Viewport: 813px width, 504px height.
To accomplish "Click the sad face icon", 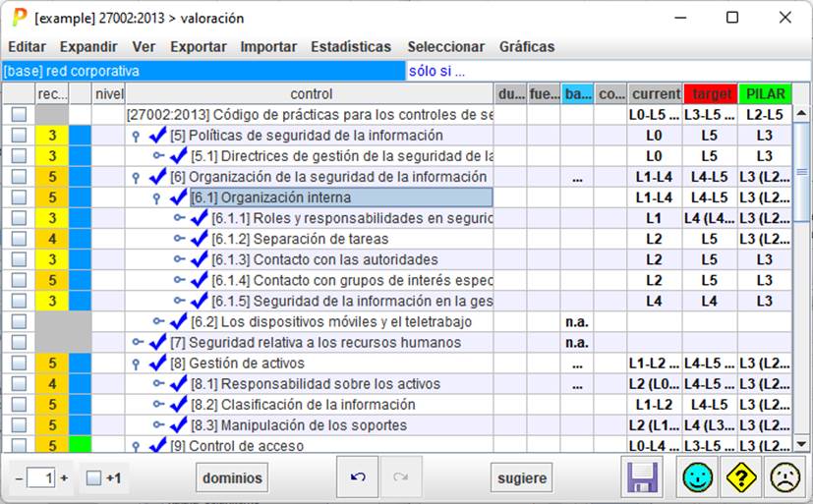I will tap(785, 477).
